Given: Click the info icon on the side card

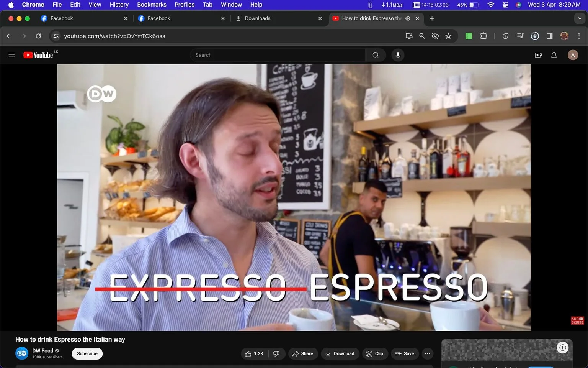Looking at the screenshot, I should [x=562, y=348].
